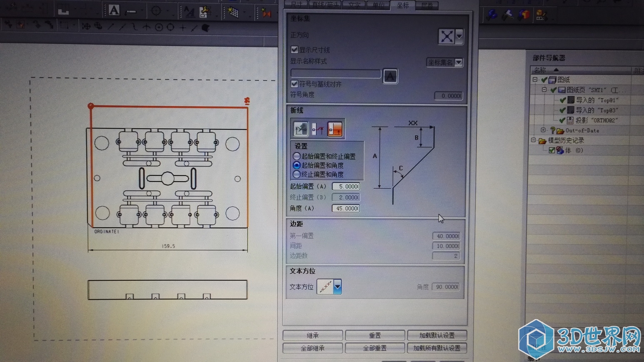Open the annotation text style 'A' icon
This screenshot has height=362, width=644.
tap(189, 12)
